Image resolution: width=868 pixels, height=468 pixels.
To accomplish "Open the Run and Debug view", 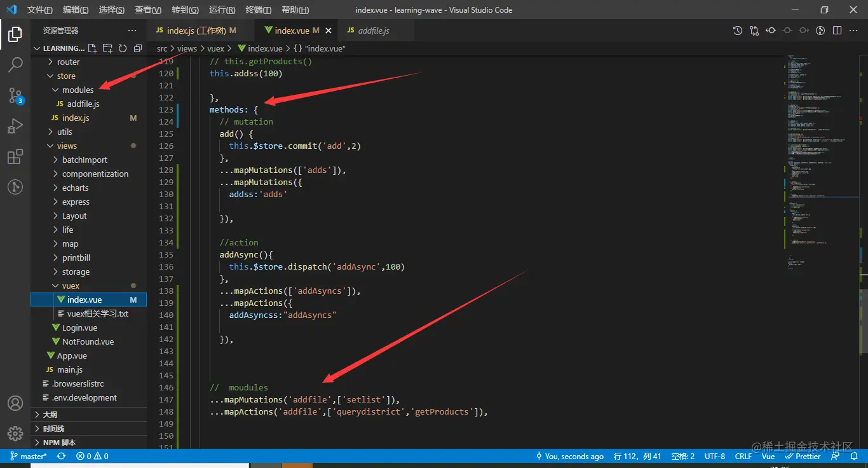I will pos(15,127).
